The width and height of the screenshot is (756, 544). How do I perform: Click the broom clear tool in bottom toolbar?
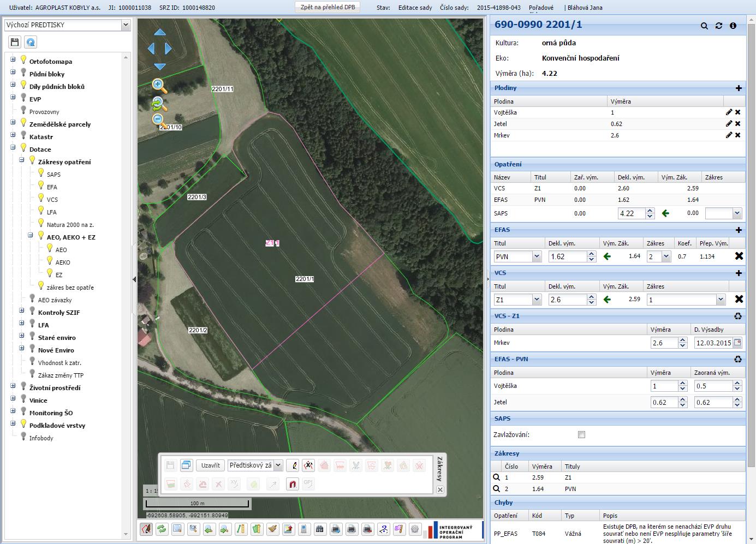click(272, 529)
